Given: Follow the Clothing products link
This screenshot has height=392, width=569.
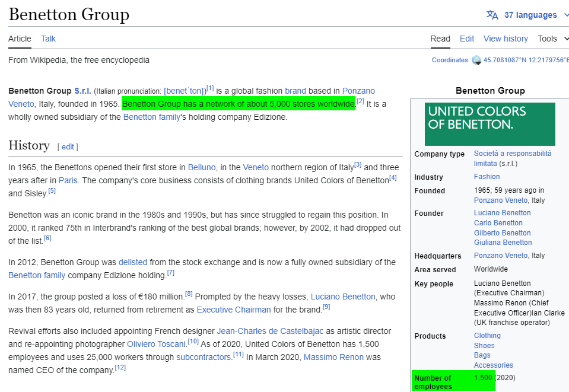Looking at the screenshot, I should tap(487, 336).
